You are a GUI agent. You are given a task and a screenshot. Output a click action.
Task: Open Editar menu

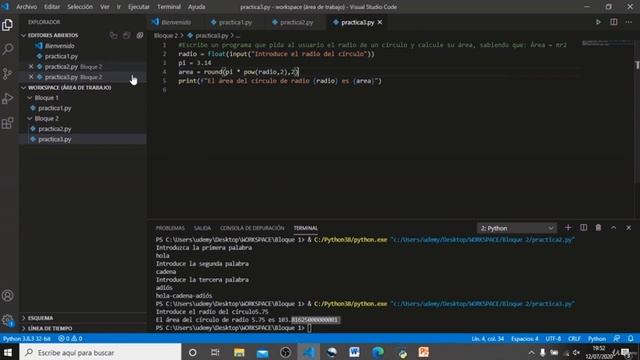pyautogui.click(x=52, y=7)
